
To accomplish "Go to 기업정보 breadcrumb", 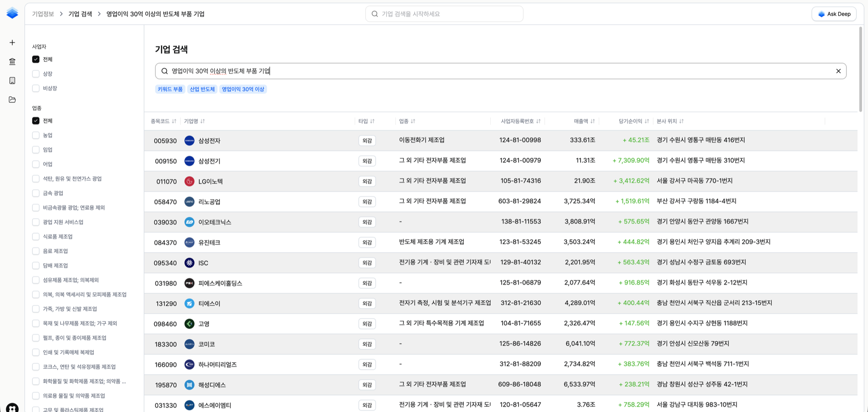I will coord(43,14).
